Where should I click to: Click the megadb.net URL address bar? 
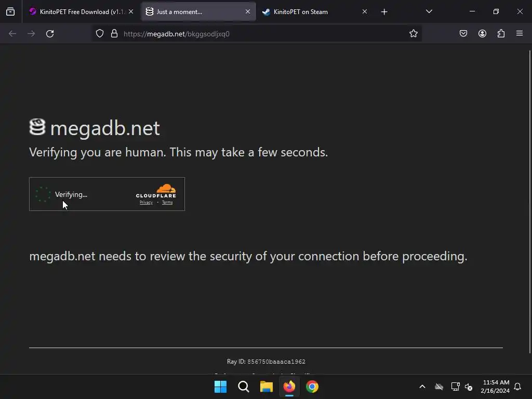(x=258, y=34)
